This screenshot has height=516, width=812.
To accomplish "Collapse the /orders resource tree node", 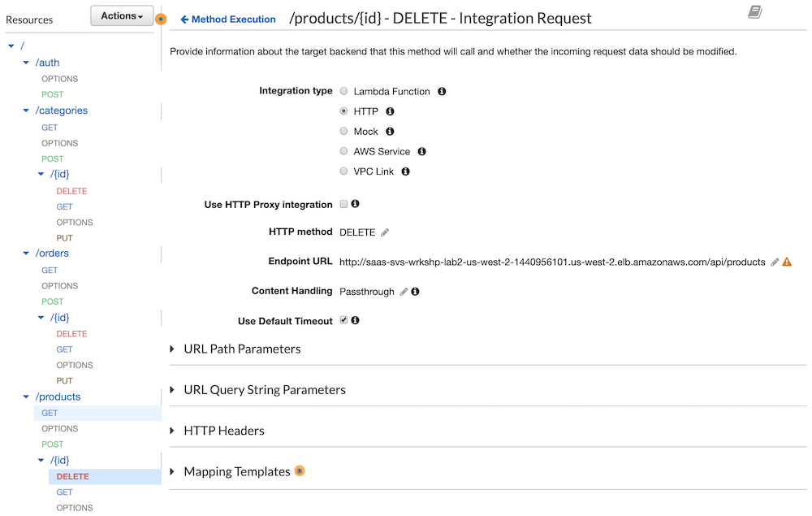I will pos(26,254).
